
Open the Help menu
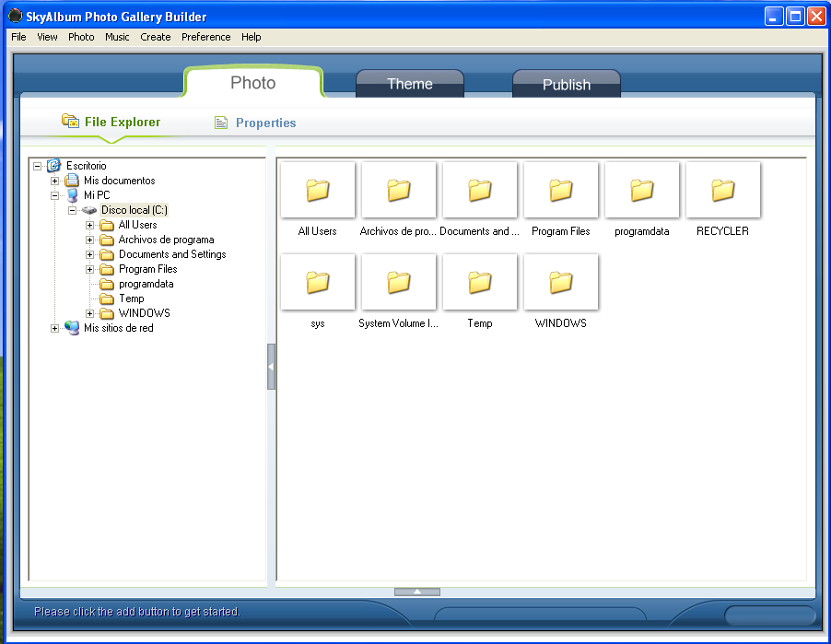click(x=252, y=37)
